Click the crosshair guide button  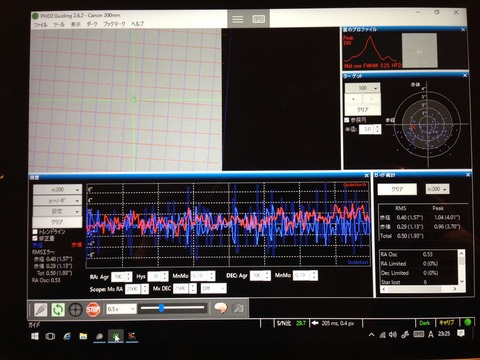75,310
